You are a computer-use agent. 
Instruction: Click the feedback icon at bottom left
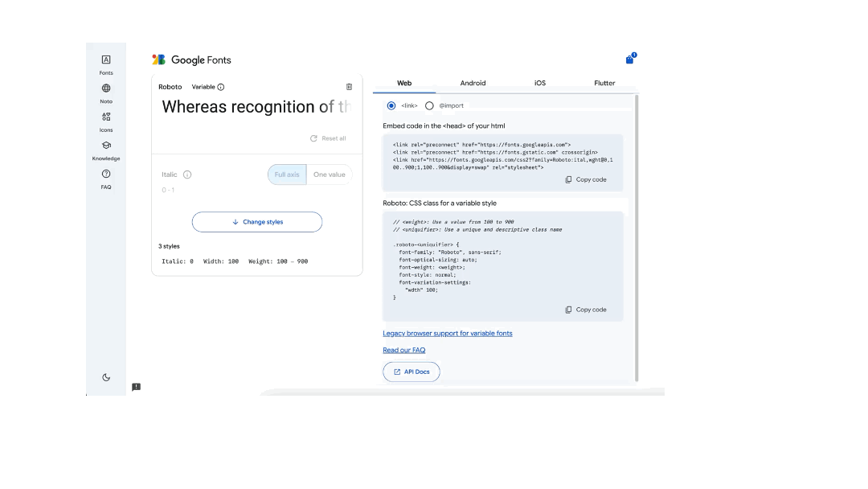(136, 387)
